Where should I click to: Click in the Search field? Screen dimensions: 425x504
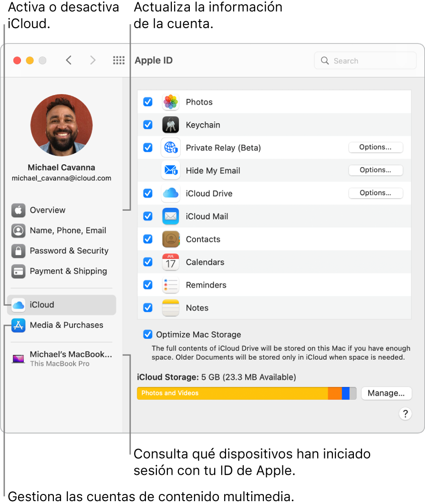[x=365, y=61]
